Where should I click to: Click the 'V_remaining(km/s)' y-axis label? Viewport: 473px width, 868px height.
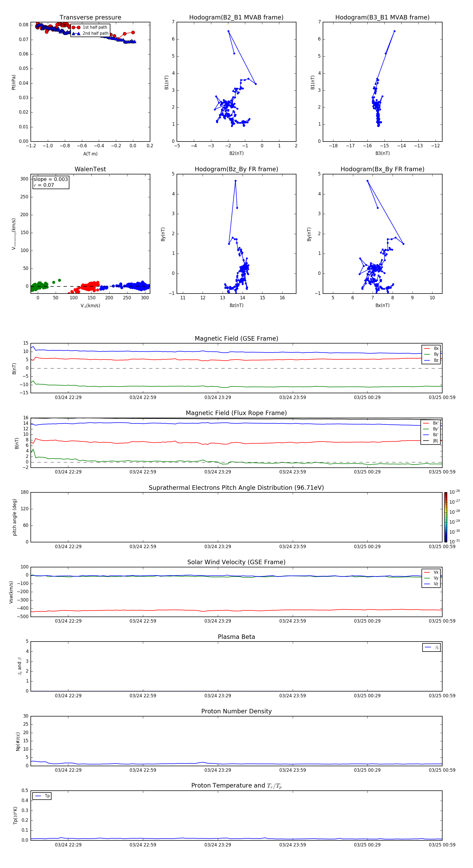click(14, 234)
